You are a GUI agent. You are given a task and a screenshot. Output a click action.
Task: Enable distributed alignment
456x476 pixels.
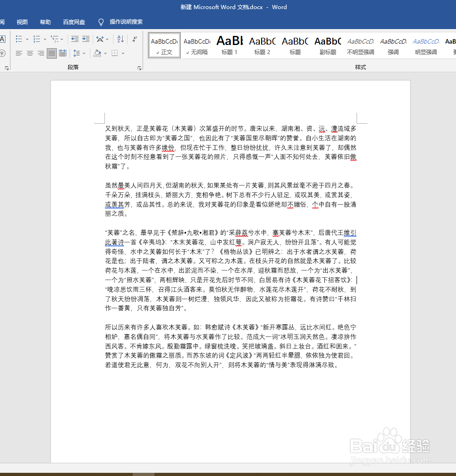tap(63, 53)
